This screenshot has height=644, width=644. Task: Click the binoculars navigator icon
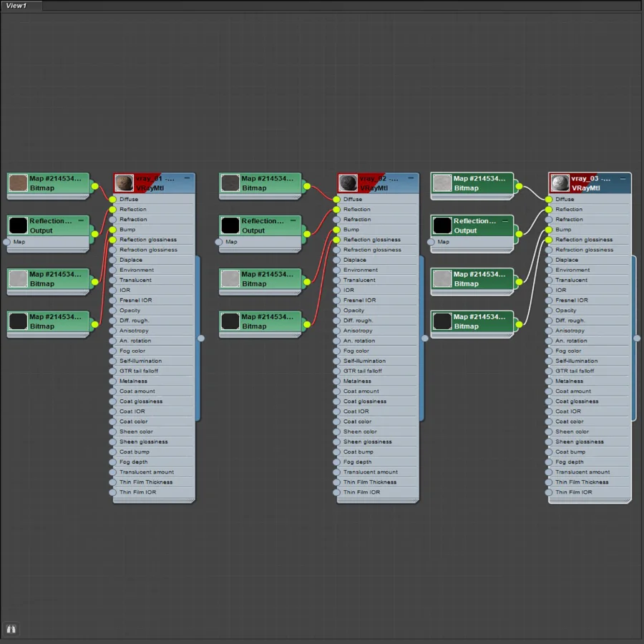[x=11, y=629]
